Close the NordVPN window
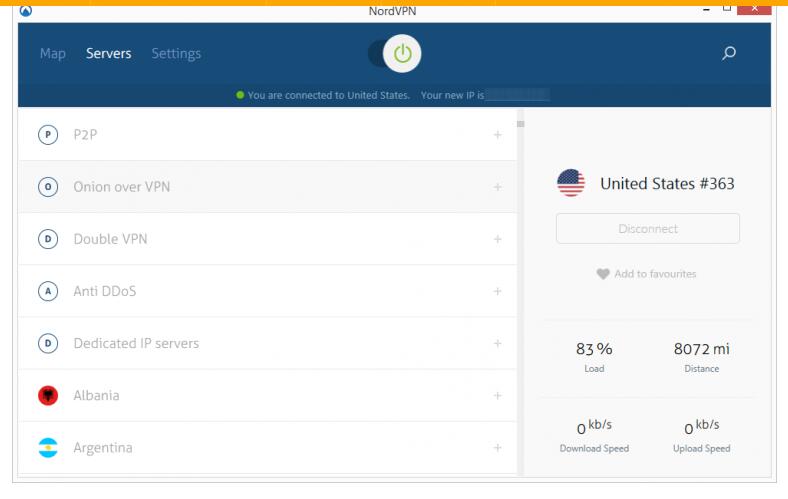The image size is (788, 499). point(754,9)
